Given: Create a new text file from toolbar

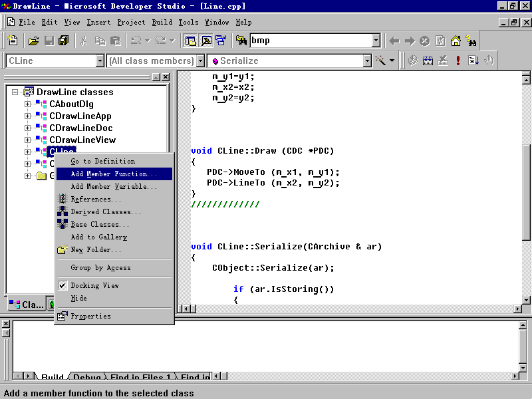Looking at the screenshot, I should pos(13,41).
